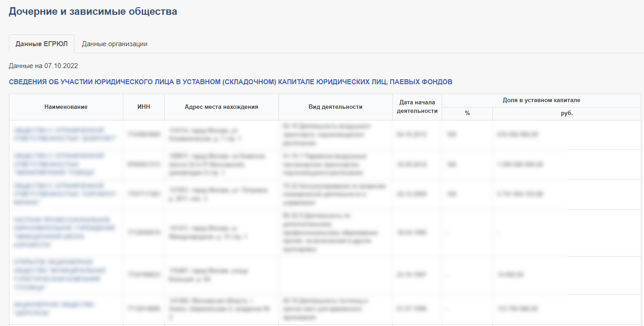This screenshot has width=644, height=326.
Task: Open the second company name link
Action: coord(59,164)
